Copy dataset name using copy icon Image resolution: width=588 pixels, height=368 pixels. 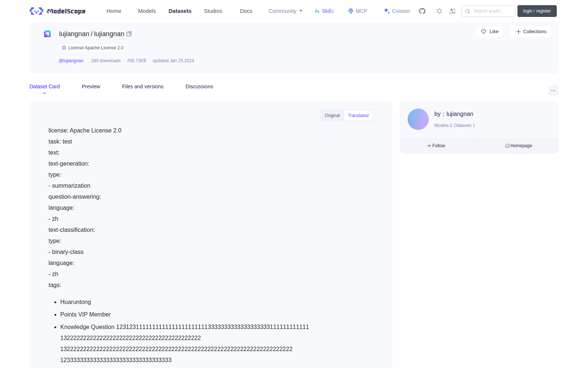pos(129,34)
